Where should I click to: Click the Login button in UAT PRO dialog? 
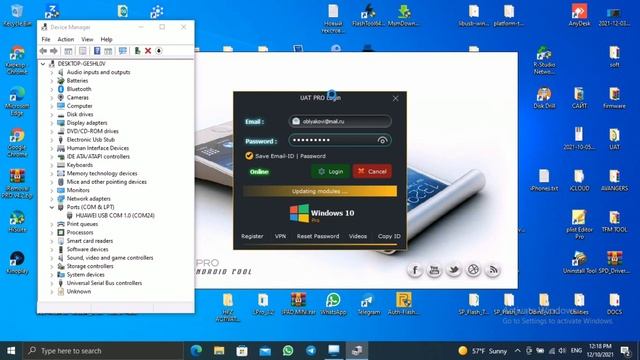click(330, 171)
